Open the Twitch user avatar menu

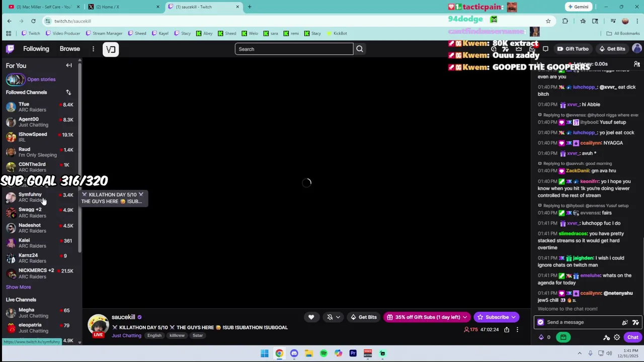click(x=637, y=49)
